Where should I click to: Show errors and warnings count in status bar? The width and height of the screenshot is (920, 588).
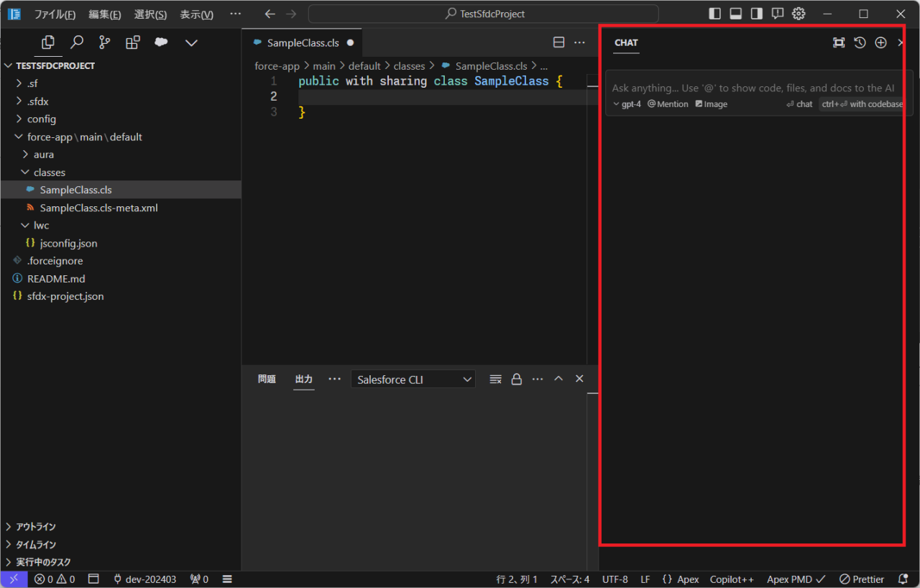pos(55,579)
